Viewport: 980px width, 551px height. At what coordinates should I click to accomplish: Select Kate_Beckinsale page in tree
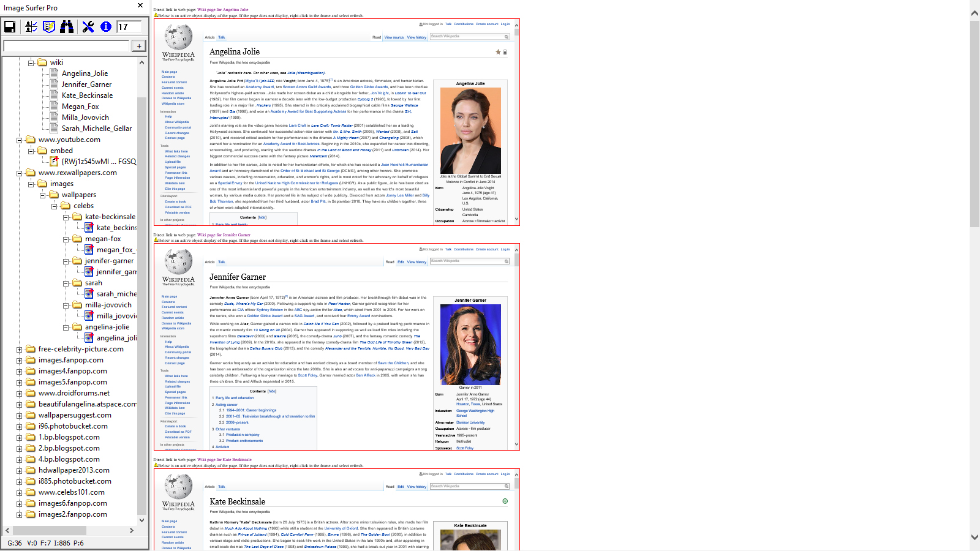click(x=87, y=96)
